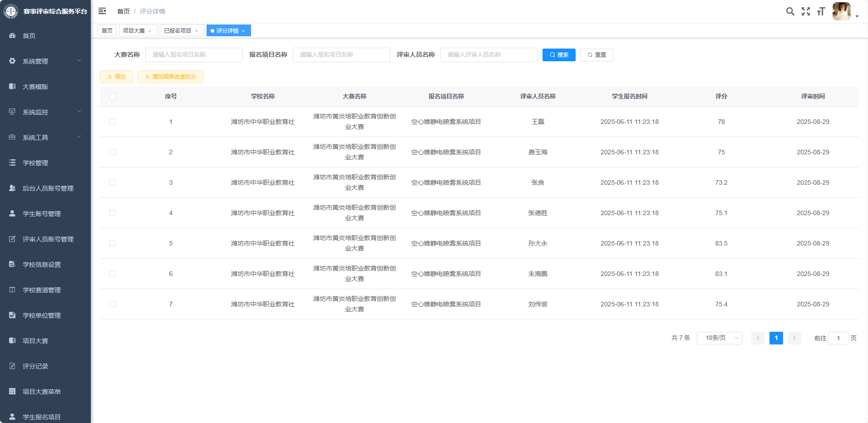Switch to the 项目大赛 tab
Screen dimensions: 868x423
coord(134,31)
